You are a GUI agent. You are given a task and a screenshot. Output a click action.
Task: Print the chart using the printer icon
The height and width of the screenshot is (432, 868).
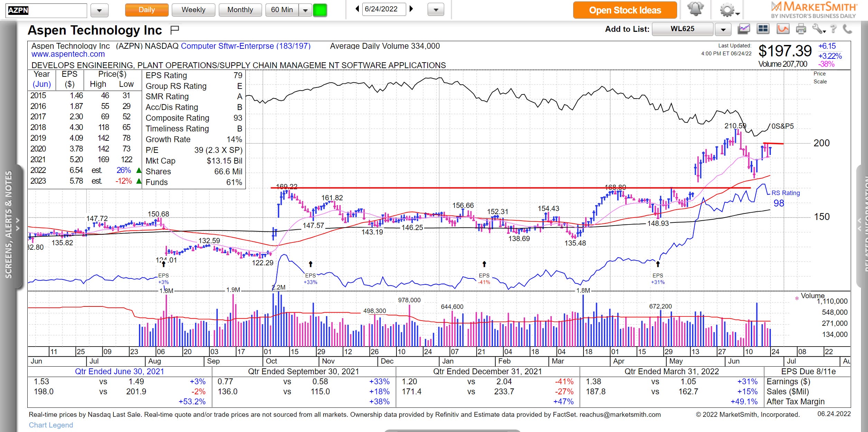coord(801,29)
